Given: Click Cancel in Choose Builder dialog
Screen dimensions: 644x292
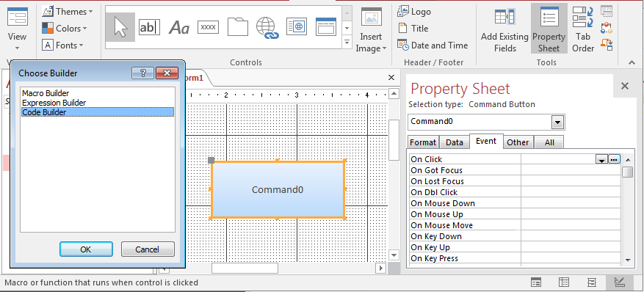Looking at the screenshot, I should [148, 249].
